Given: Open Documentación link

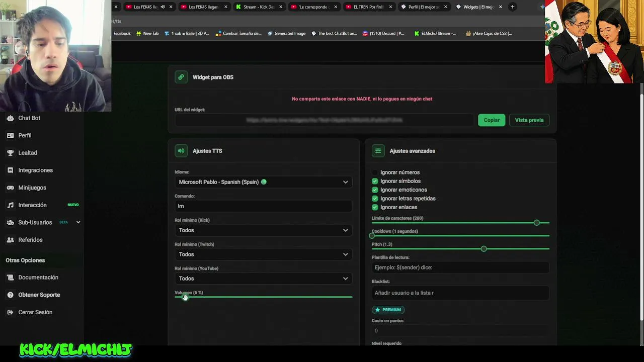Looking at the screenshot, I should pyautogui.click(x=38, y=278).
